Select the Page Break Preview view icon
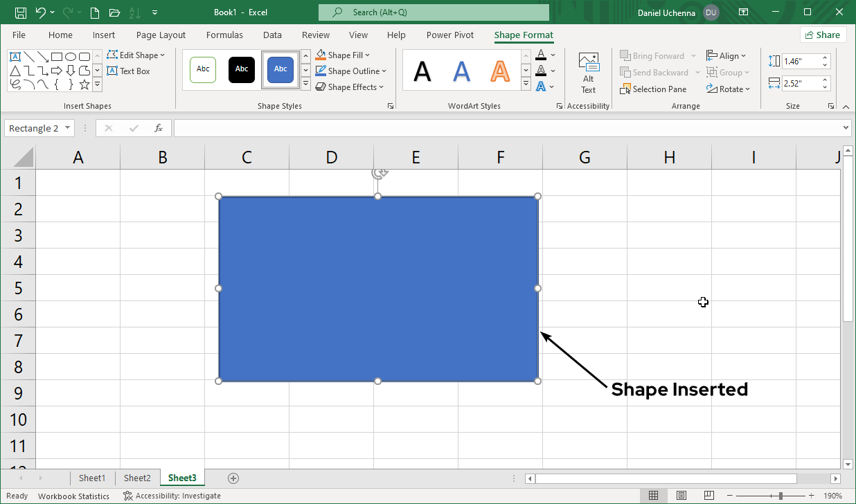The width and height of the screenshot is (856, 504). click(x=708, y=496)
